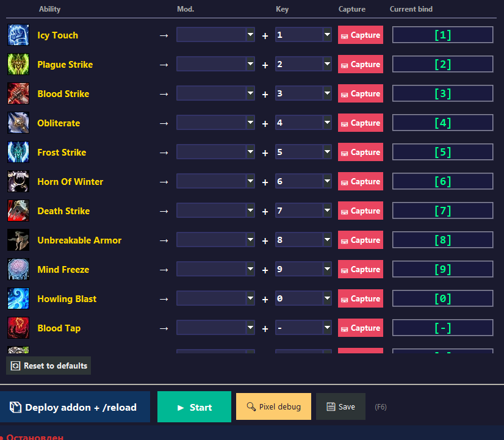The height and width of the screenshot is (440, 504).
Task: Open the modifier dropdown for Icy Touch
Action: click(215, 34)
